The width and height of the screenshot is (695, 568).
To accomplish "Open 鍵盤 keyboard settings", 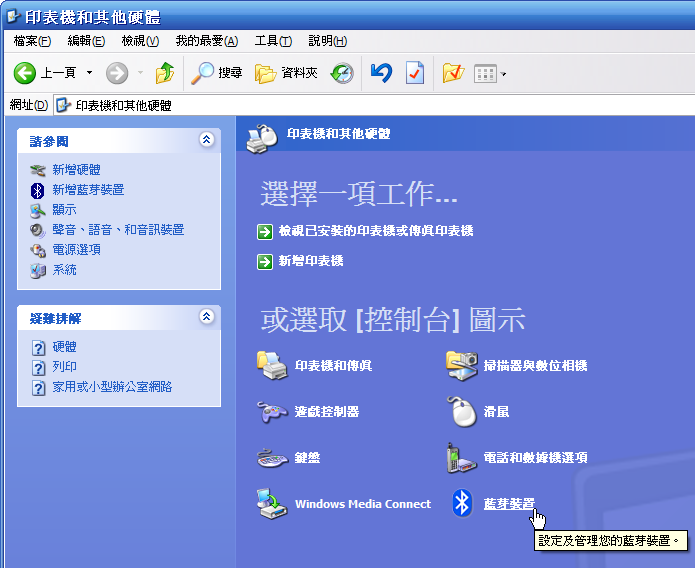I will click(x=307, y=458).
